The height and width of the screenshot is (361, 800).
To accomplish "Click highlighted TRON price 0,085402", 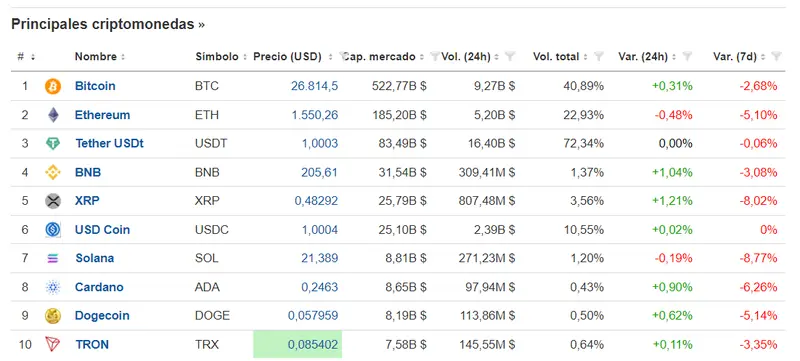I will tap(313, 345).
